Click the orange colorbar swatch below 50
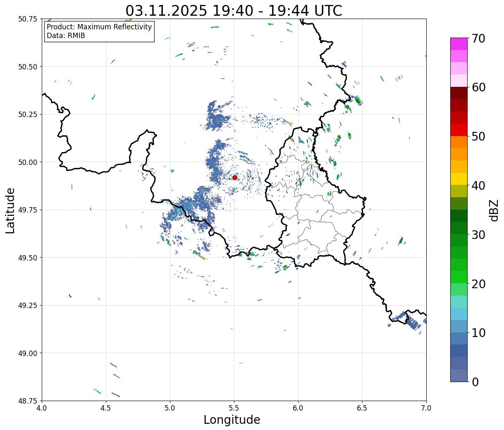 pyautogui.click(x=459, y=142)
